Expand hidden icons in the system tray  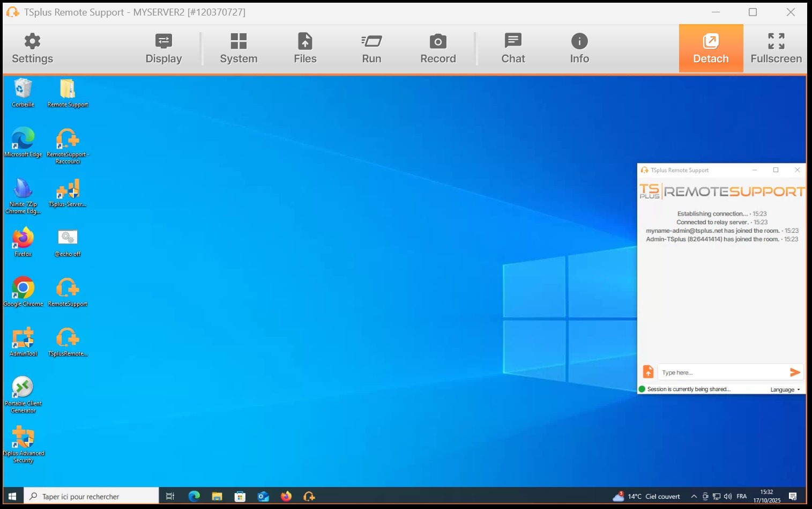pos(694,496)
